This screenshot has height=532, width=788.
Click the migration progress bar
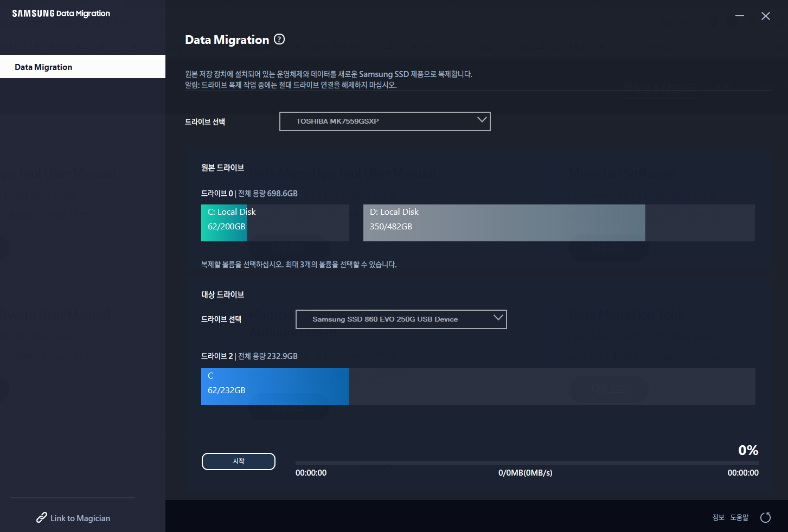coord(527,463)
